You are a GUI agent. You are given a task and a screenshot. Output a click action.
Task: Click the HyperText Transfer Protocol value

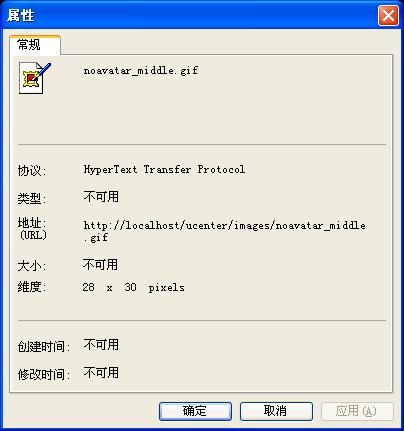[x=164, y=169]
